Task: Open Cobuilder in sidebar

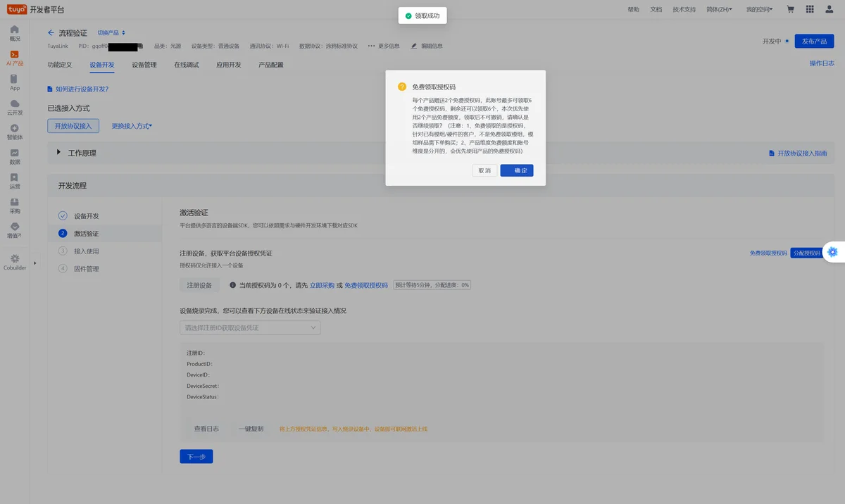Action: (x=15, y=263)
